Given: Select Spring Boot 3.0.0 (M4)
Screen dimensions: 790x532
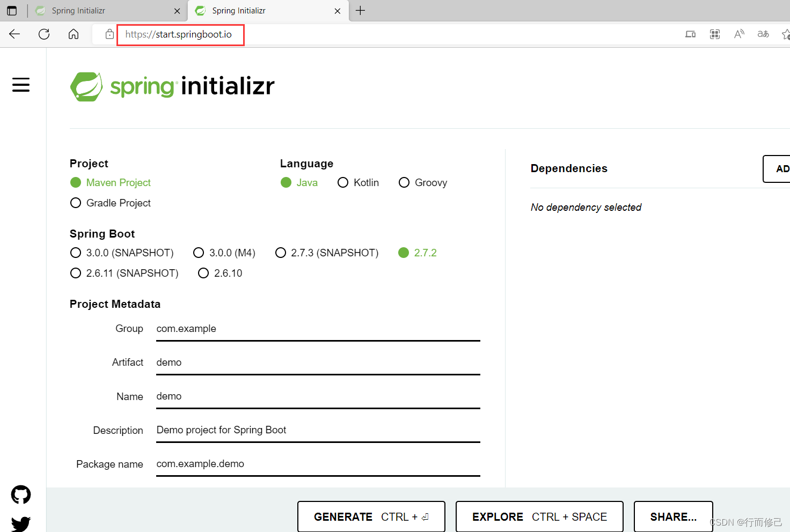Looking at the screenshot, I should 199,253.
